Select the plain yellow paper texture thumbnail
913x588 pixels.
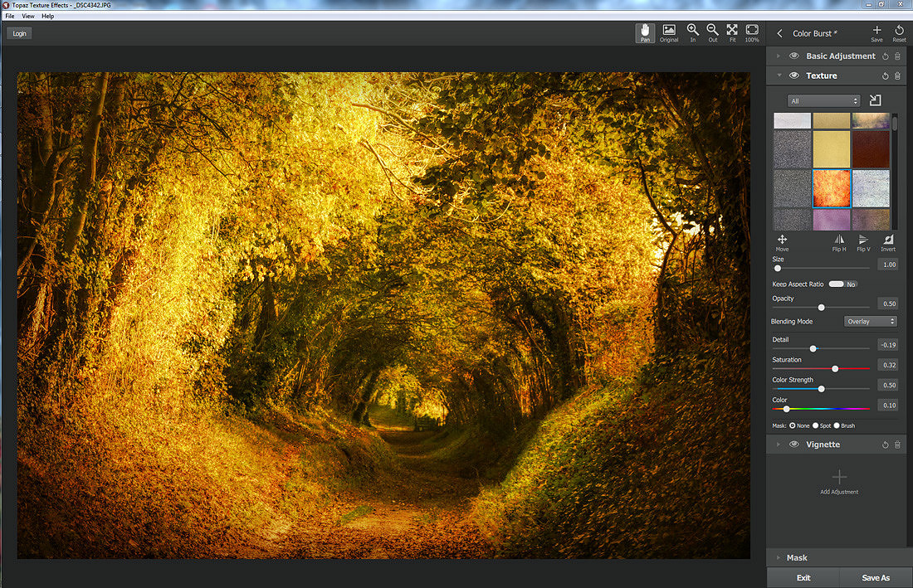coord(832,149)
